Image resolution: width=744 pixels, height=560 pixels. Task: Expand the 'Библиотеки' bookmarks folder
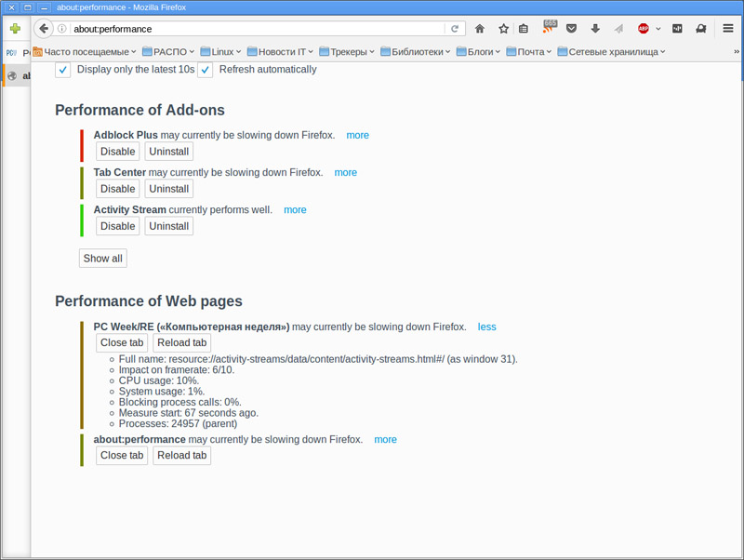(x=415, y=51)
